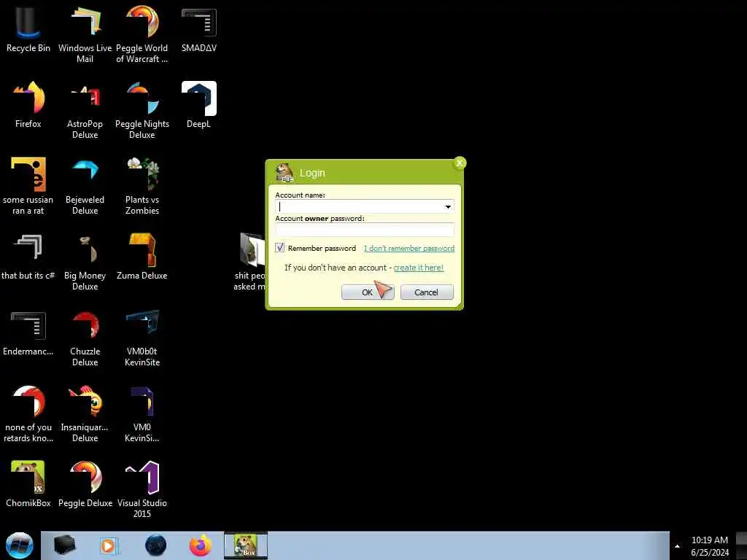Image resolution: width=747 pixels, height=560 pixels.
Task: Dismiss the dialog with Cancel button
Action: (x=426, y=292)
